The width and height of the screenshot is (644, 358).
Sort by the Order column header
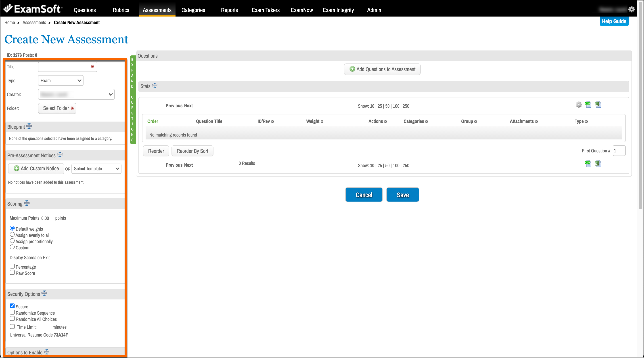[153, 121]
